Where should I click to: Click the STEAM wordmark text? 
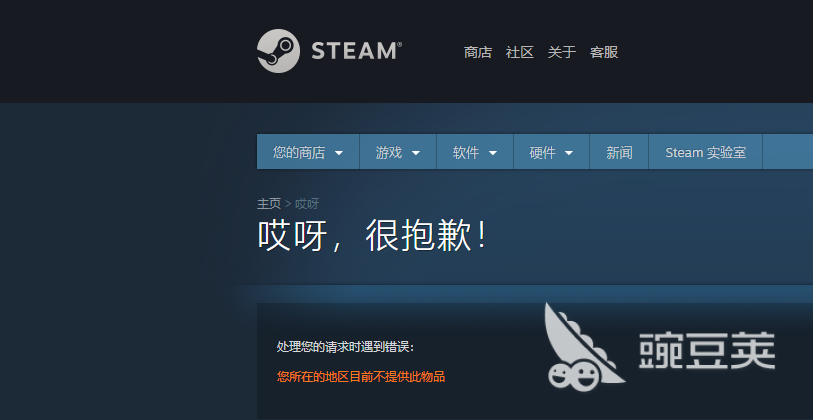tap(356, 51)
